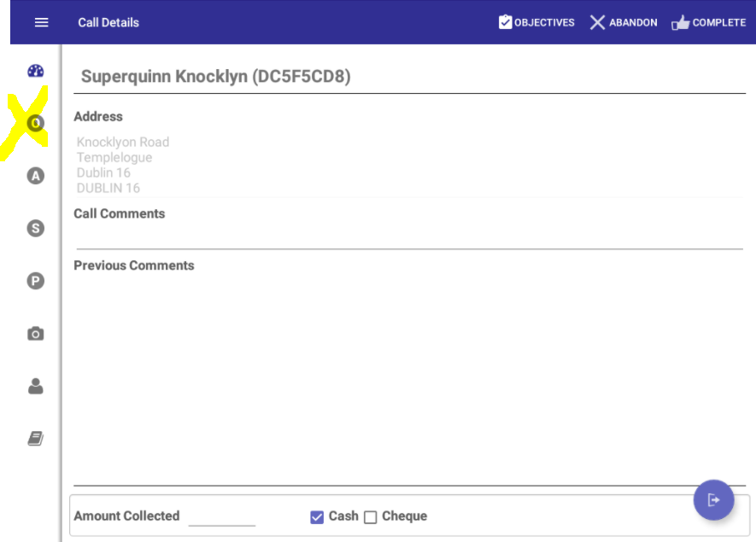756x542 pixels.
Task: Open the dashboard gauge icon in sidebar
Action: click(x=36, y=71)
